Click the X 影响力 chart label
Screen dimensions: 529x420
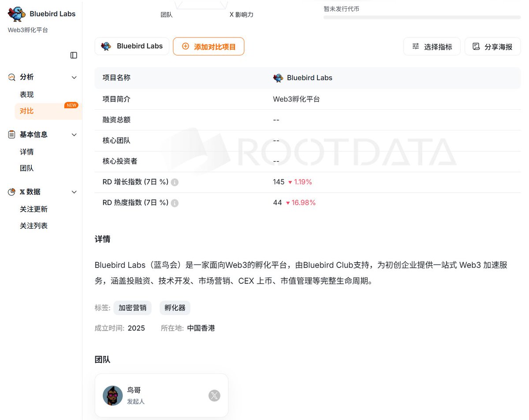click(x=242, y=15)
